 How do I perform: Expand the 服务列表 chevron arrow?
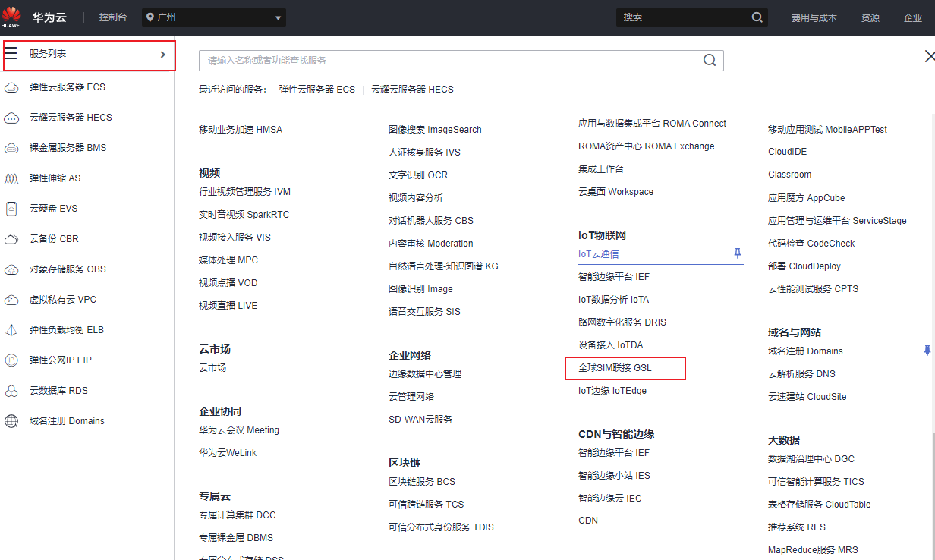[x=162, y=55]
